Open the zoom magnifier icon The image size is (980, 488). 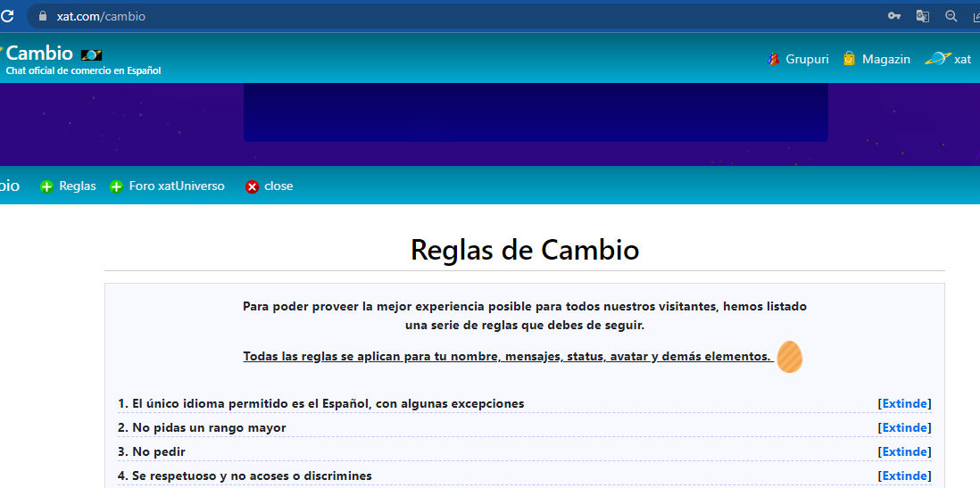(x=951, y=16)
